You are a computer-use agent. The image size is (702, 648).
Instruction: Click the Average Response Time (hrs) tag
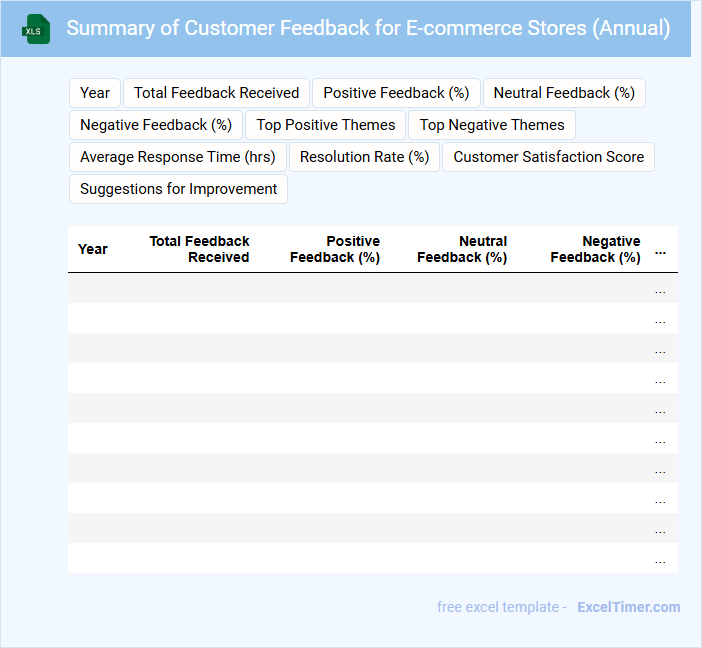178,157
